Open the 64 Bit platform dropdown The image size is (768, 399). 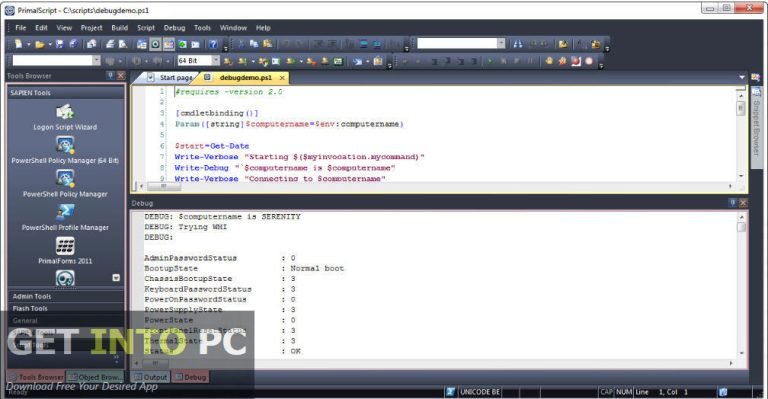coord(216,60)
